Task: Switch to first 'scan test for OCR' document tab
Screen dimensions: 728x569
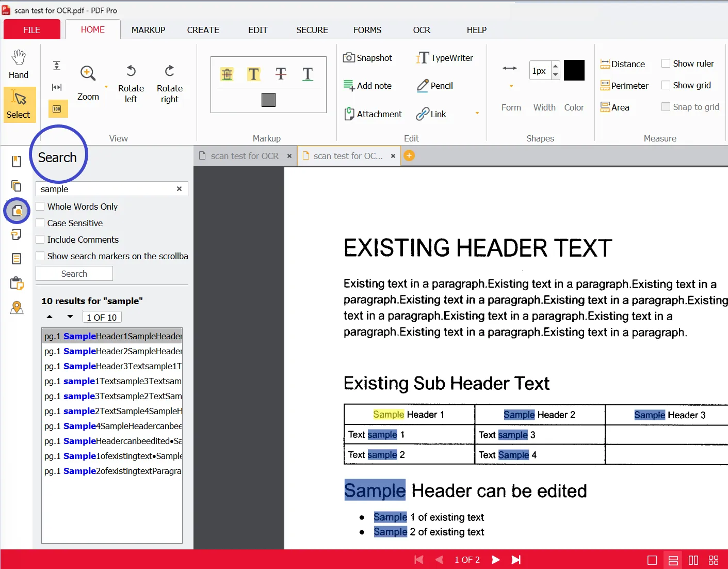Action: [x=245, y=156]
